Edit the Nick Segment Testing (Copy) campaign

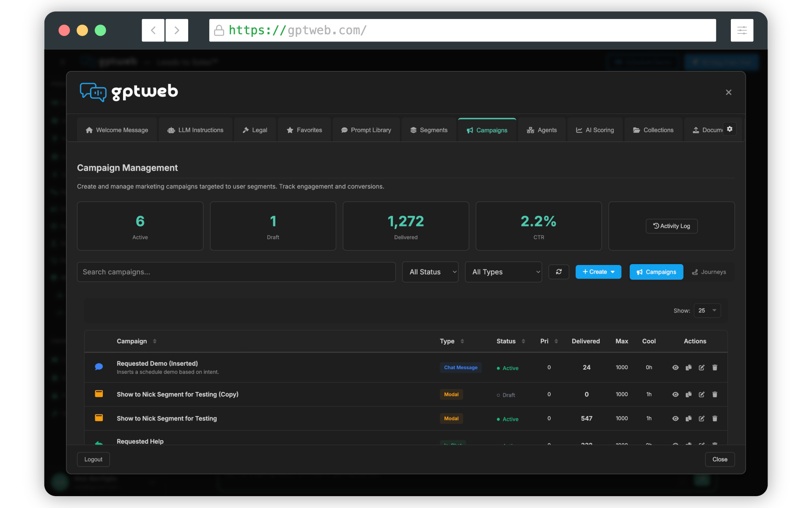[x=702, y=394]
